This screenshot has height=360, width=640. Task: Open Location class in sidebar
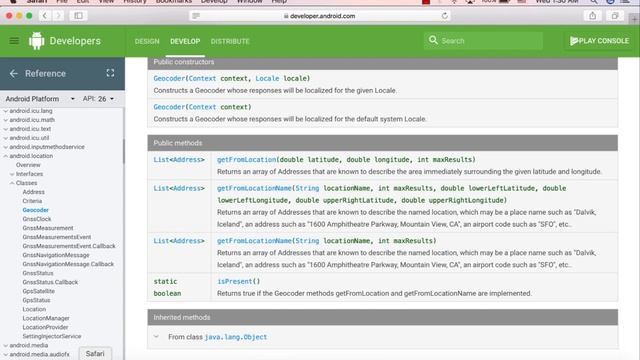pyautogui.click(x=34, y=309)
